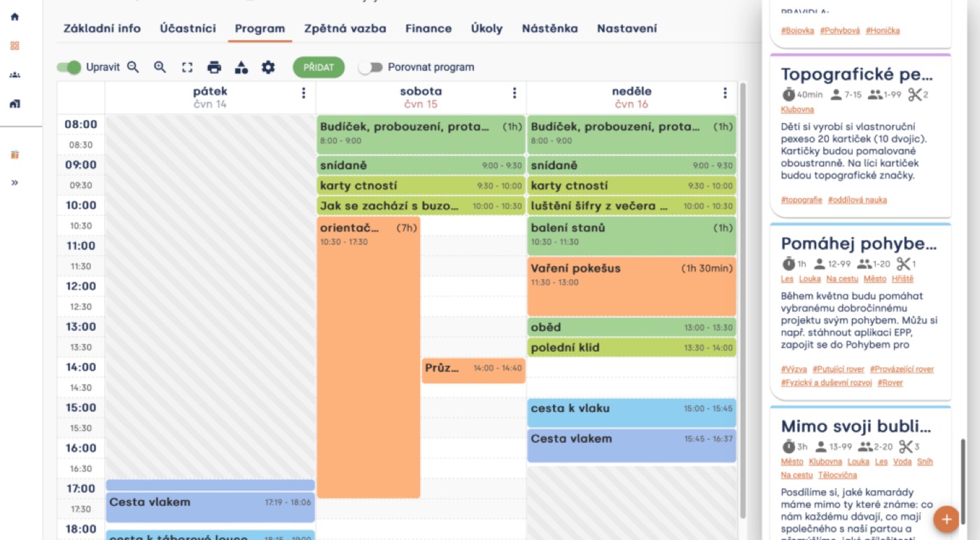Switch to the Účastníci tab
Viewport: 980px width, 540px height.
tap(188, 29)
